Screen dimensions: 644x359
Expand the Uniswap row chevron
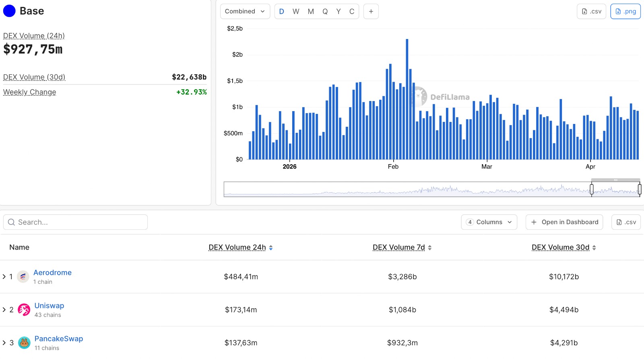(x=4, y=309)
